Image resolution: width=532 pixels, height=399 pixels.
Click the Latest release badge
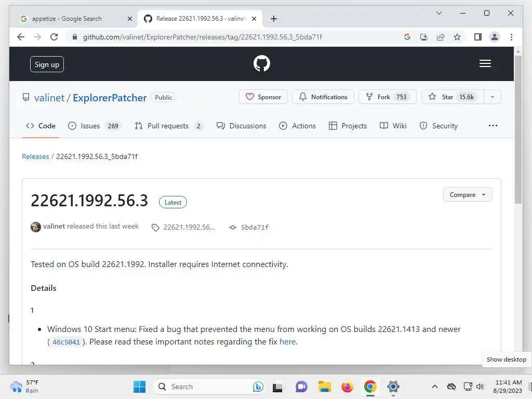point(172,202)
